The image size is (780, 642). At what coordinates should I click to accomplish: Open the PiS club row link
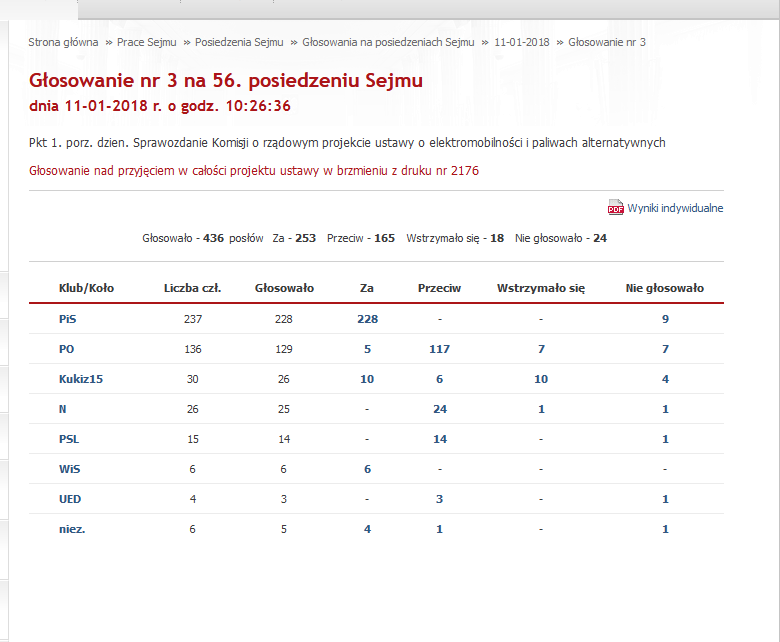[x=69, y=319]
